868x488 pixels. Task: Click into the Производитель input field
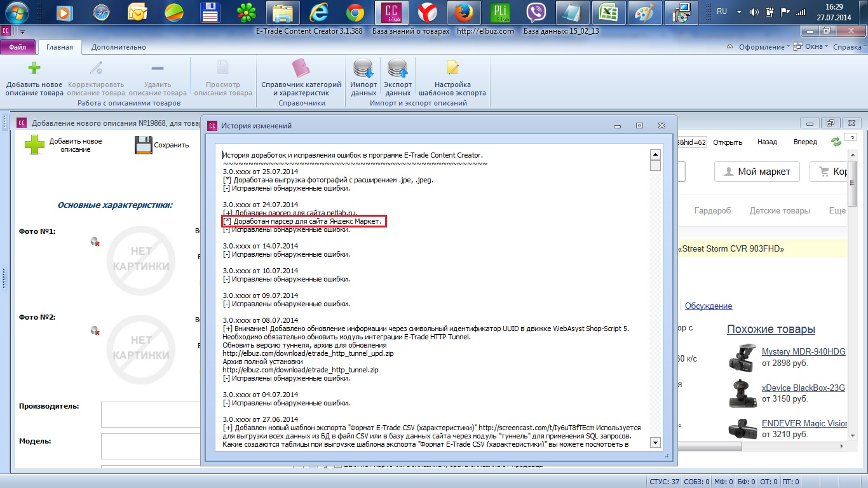pos(151,414)
